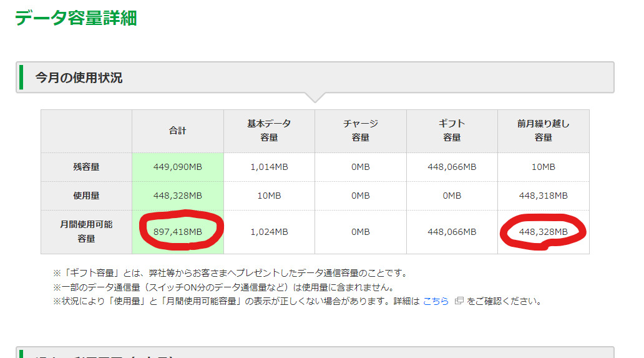644x358 pixels.
Task: Click the 使用量 row label
Action: coord(86,196)
